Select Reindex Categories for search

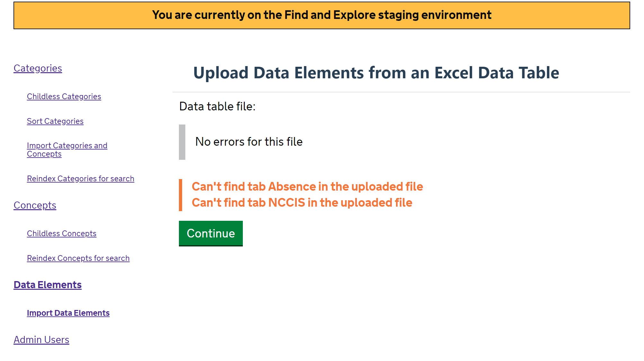[80, 178]
